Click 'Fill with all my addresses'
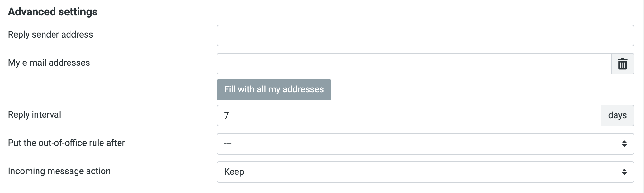The width and height of the screenshot is (644, 193). tap(274, 89)
